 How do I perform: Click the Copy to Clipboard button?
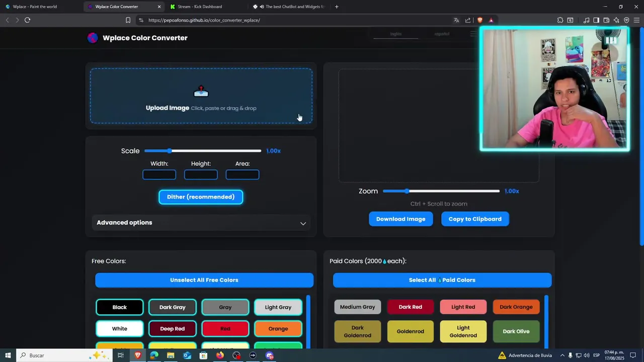click(x=475, y=219)
